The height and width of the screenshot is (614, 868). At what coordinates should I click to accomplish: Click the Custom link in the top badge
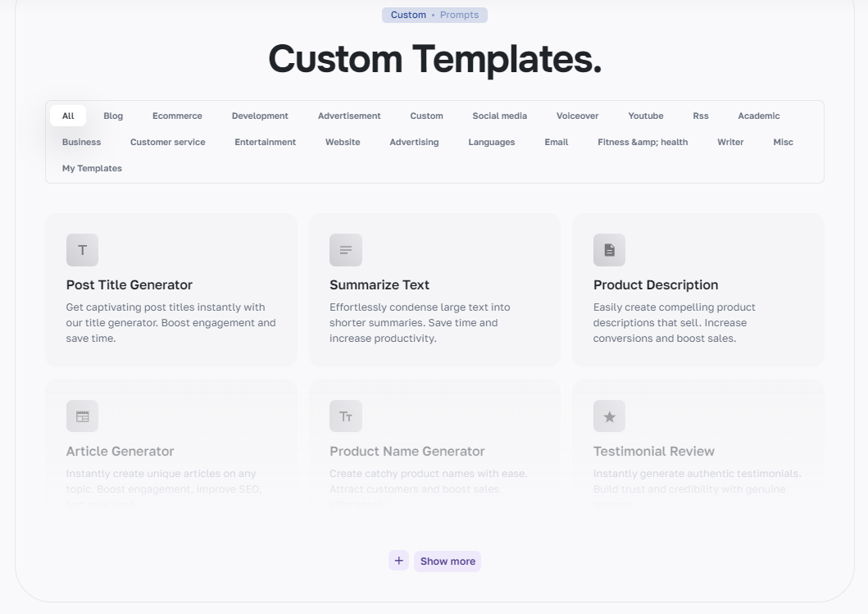point(407,15)
